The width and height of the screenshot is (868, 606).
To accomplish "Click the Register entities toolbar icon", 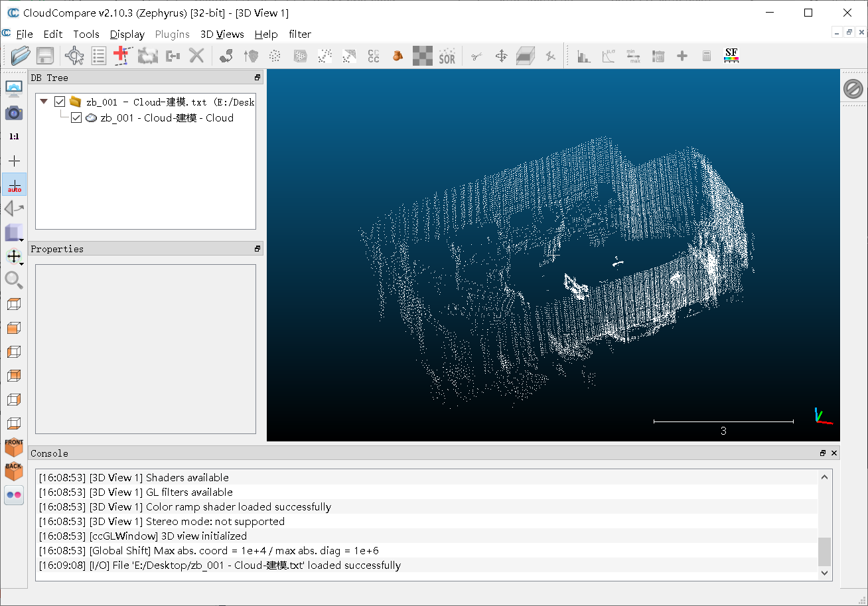I will tap(226, 56).
